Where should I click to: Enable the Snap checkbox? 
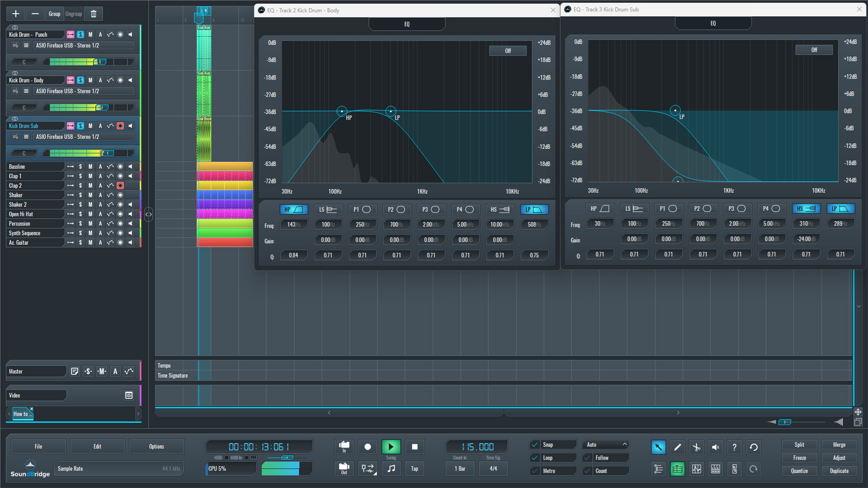[x=535, y=445]
